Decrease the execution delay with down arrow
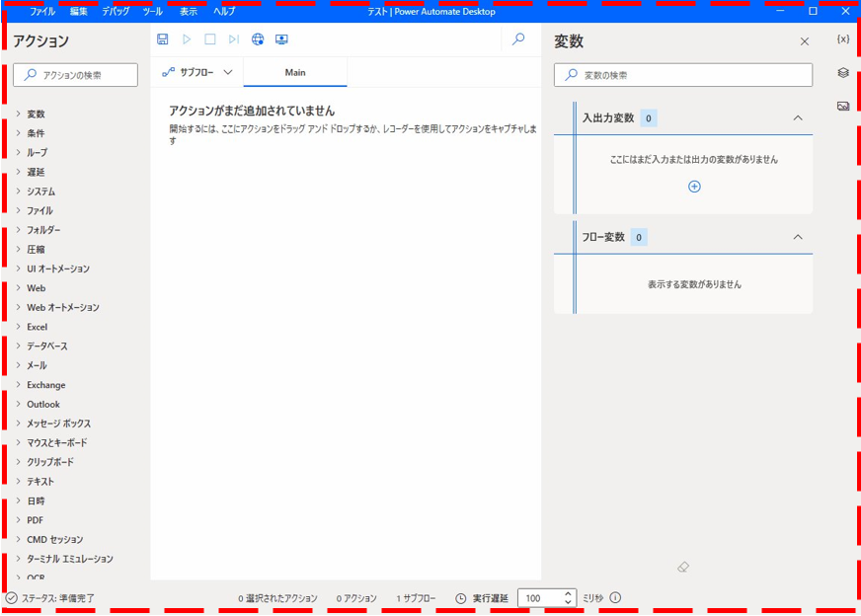 (568, 602)
